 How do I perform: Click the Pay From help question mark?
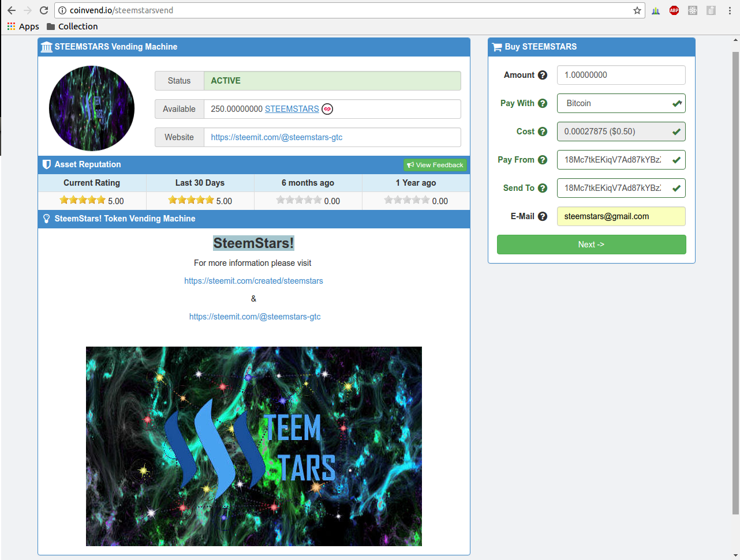click(x=543, y=160)
